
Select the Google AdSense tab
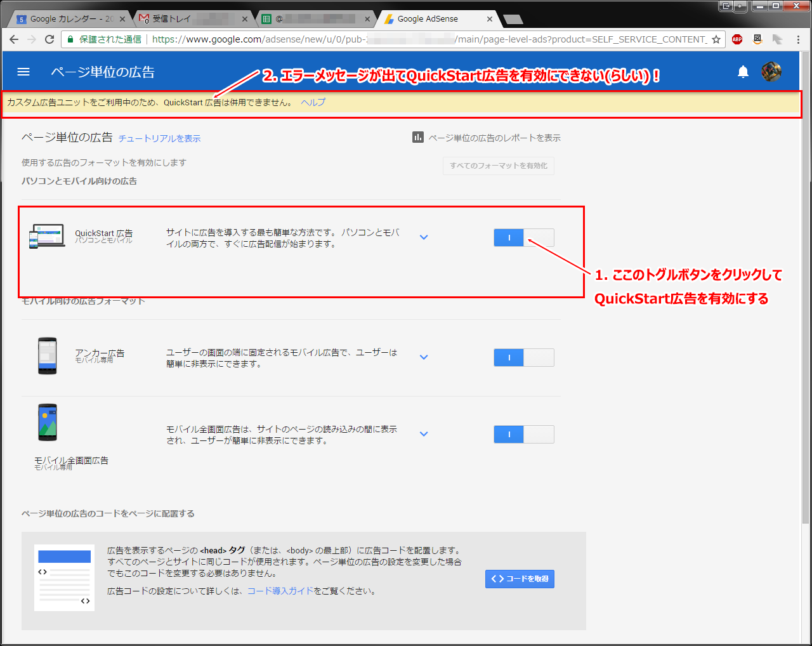tap(436, 19)
